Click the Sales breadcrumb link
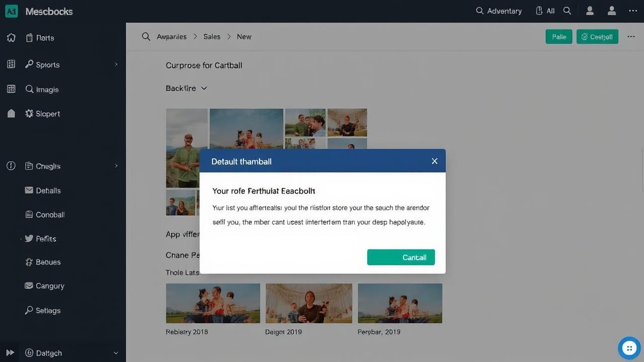 point(212,37)
